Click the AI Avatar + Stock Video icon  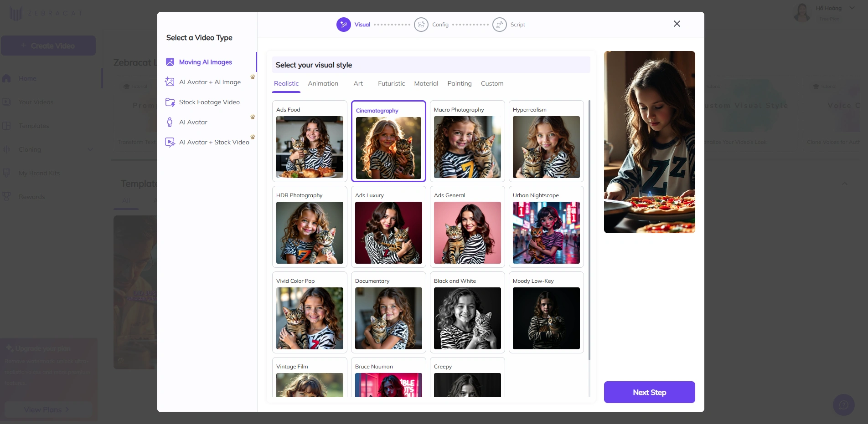point(170,142)
